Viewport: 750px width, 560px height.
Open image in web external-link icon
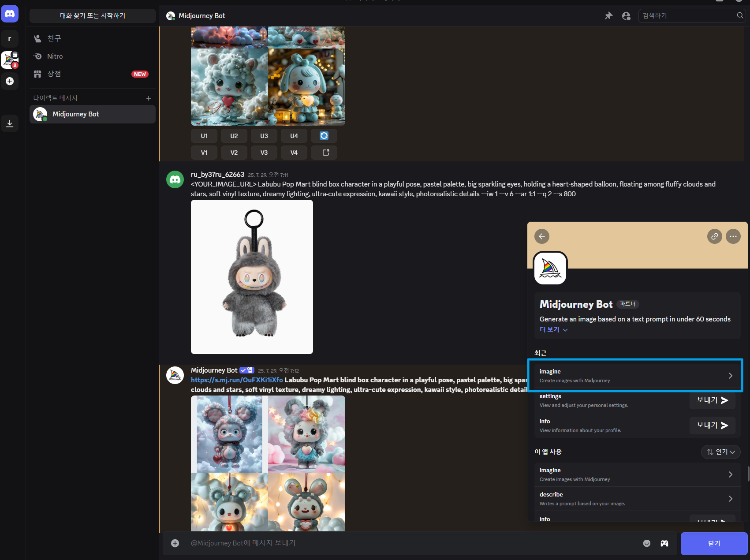(324, 153)
